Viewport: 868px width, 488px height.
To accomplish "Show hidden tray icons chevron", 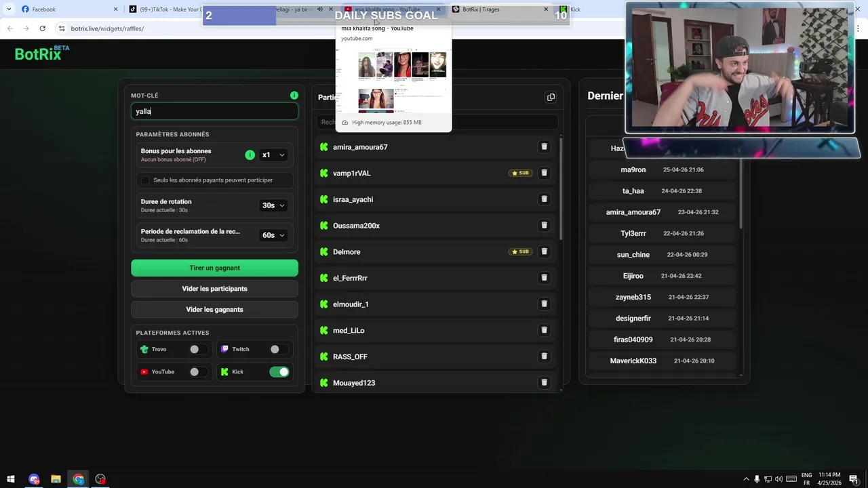I will (746, 479).
